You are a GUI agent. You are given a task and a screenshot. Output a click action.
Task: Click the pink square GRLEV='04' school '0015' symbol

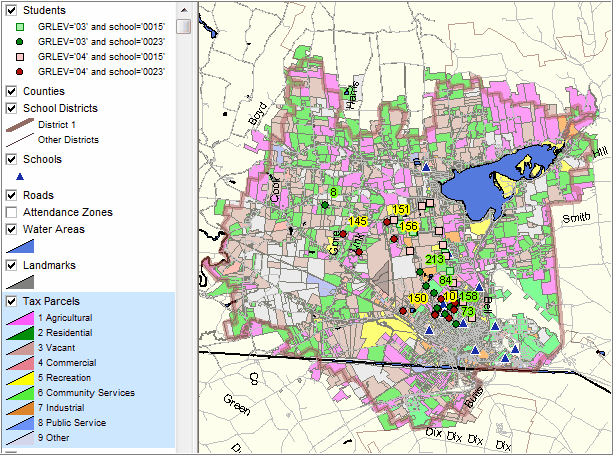pyautogui.click(x=20, y=57)
